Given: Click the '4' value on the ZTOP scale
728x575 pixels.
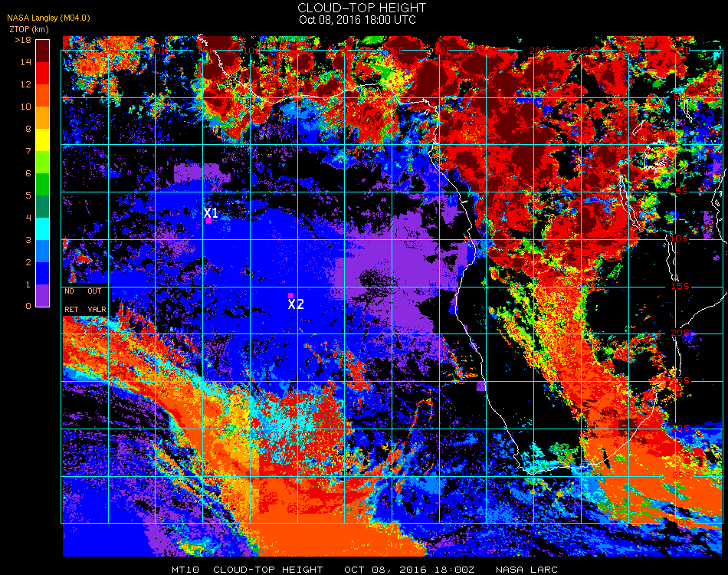Looking at the screenshot, I should pos(28,218).
